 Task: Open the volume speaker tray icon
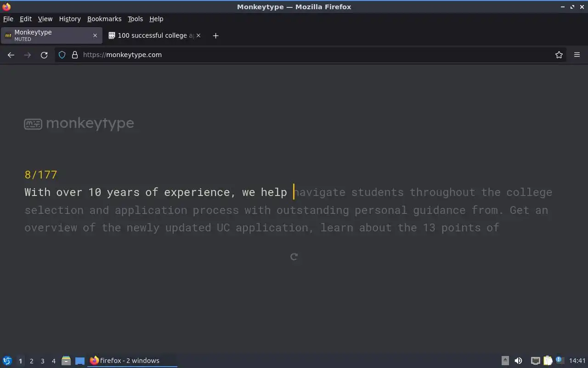[518, 361]
